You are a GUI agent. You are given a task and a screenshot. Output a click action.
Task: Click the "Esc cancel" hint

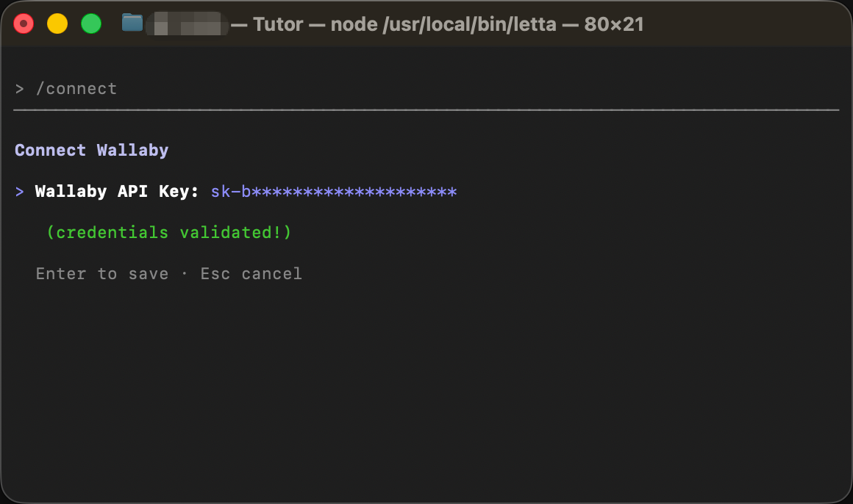pyautogui.click(x=251, y=273)
